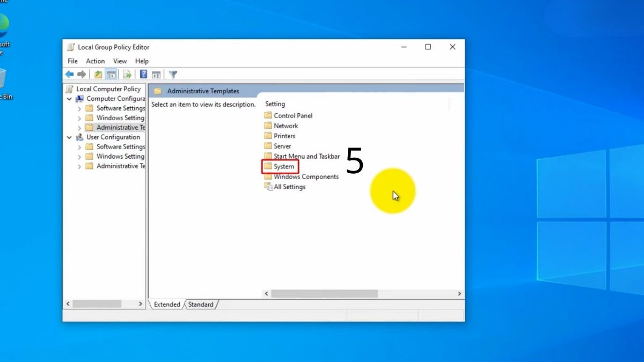Click the Setting column header

click(x=275, y=104)
